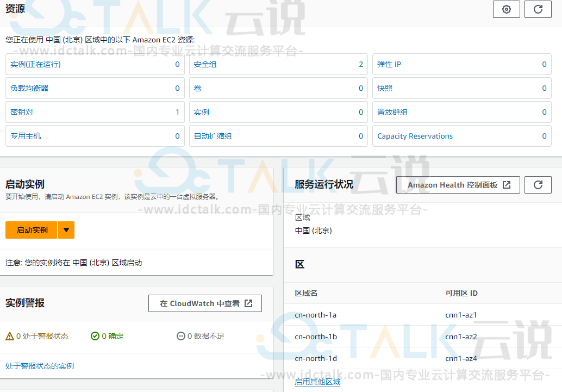Click the alarm warning triangle icon
Image resolution: width=562 pixels, height=392 pixels.
click(10, 336)
